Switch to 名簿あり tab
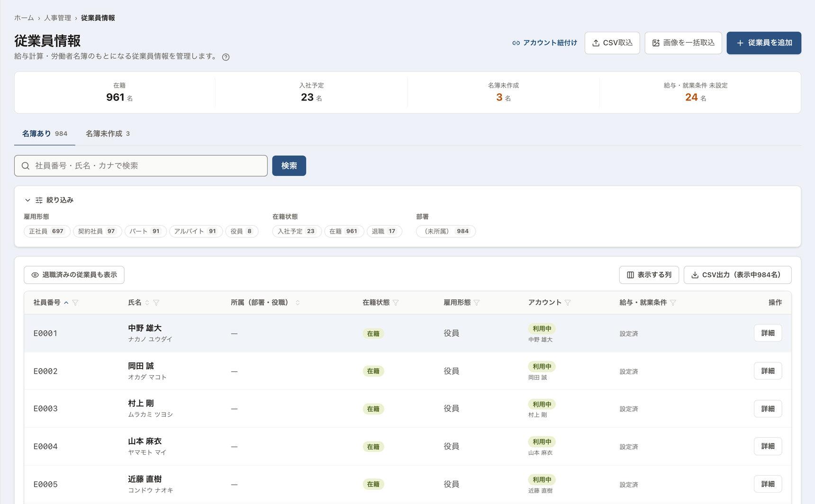This screenshot has height=504, width=815. (x=45, y=134)
